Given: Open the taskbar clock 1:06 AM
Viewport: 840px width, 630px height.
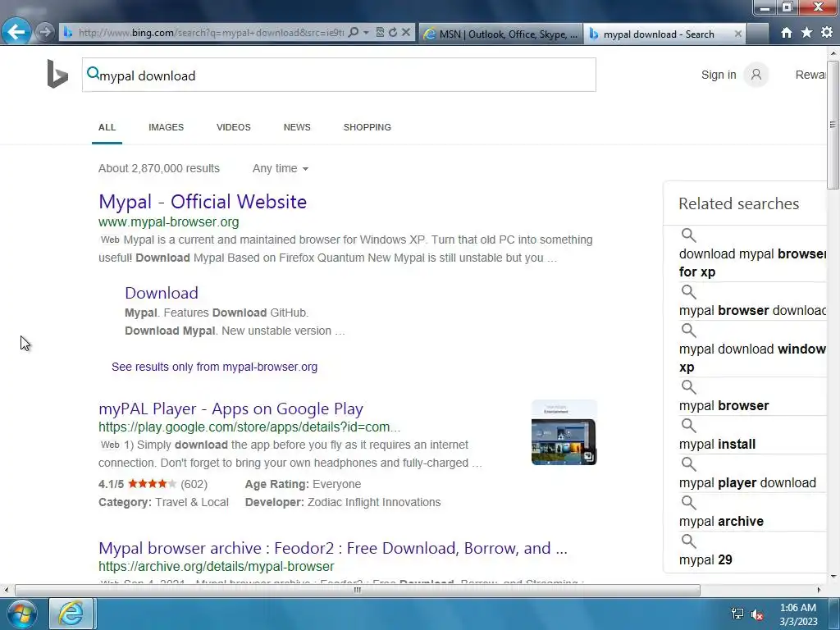Looking at the screenshot, I should tap(797, 614).
